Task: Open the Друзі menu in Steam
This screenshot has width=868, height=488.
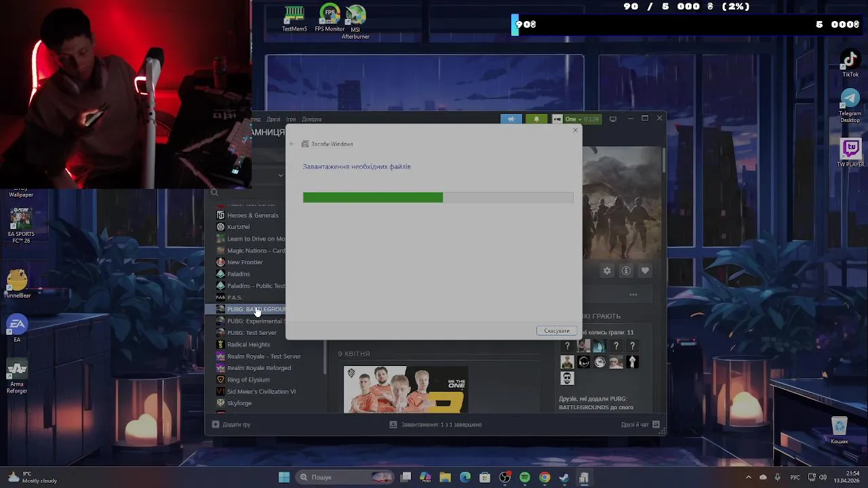Action: pyautogui.click(x=273, y=119)
